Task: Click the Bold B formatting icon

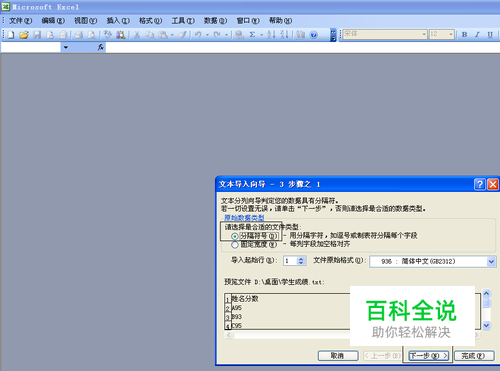Action: (464, 34)
